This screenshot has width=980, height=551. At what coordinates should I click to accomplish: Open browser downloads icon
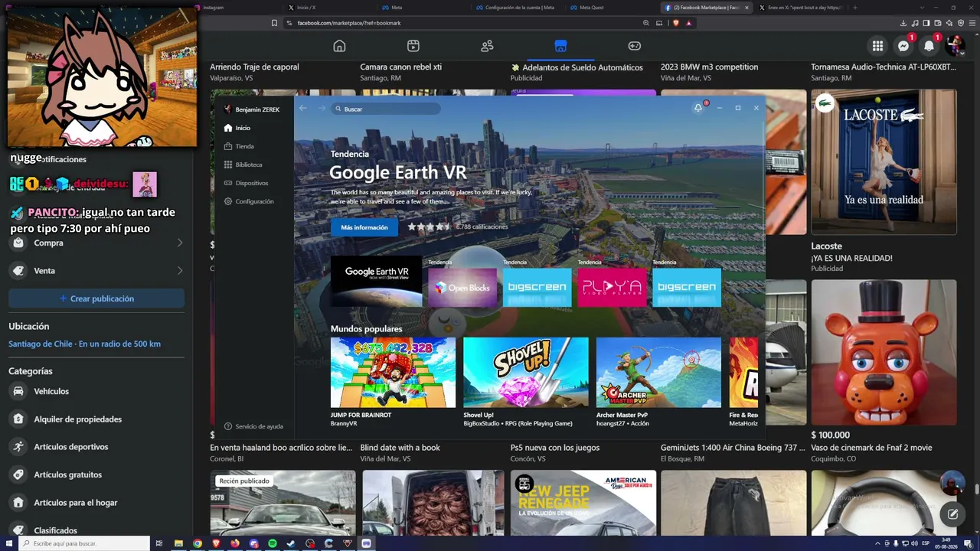904,23
